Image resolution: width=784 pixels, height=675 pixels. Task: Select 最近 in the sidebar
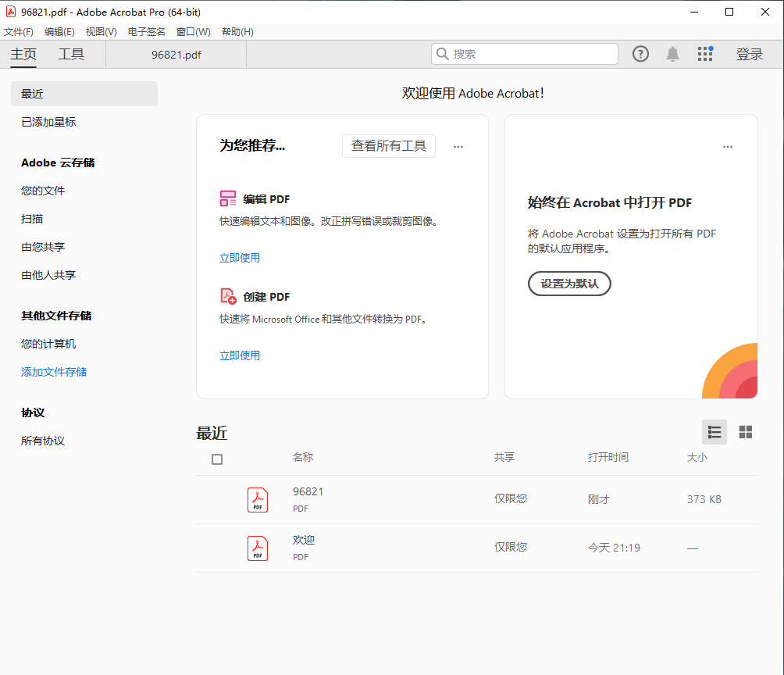(84, 94)
